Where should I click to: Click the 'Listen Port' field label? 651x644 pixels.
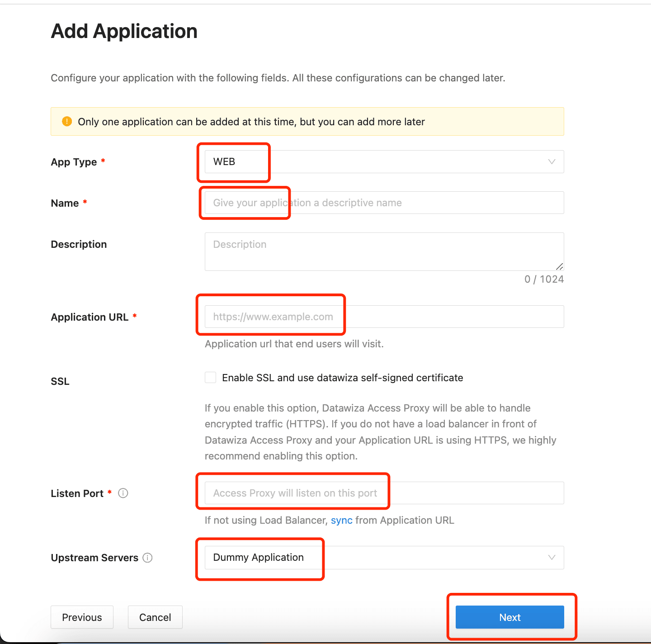[x=77, y=493]
